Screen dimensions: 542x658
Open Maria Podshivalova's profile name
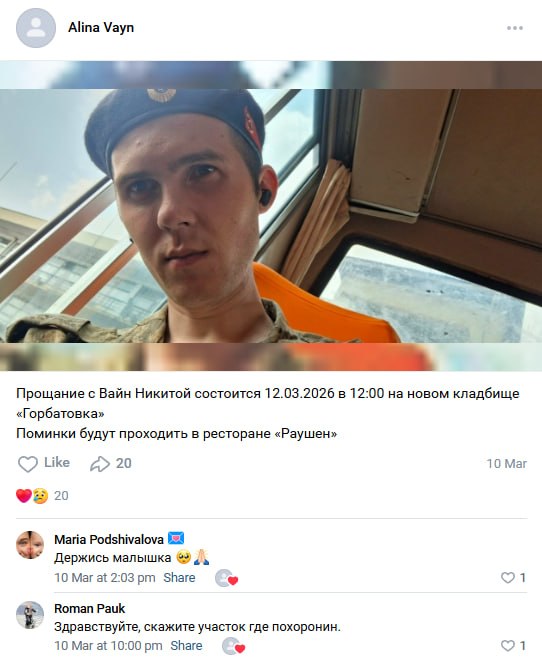pos(109,539)
